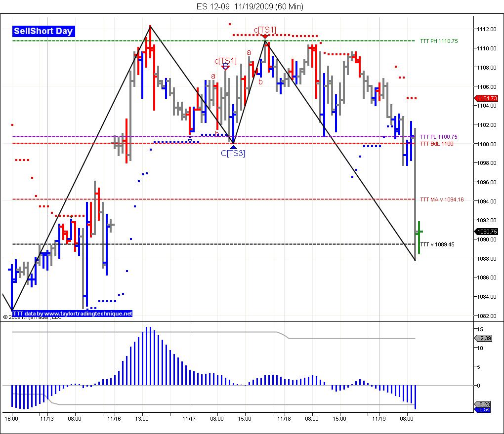Click the 11/18 date axis label

[x=284, y=419]
